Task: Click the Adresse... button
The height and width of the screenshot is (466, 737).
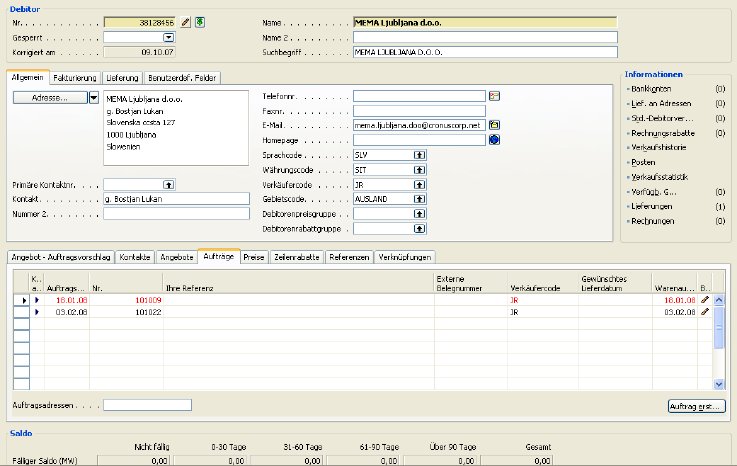Action: [x=50, y=98]
